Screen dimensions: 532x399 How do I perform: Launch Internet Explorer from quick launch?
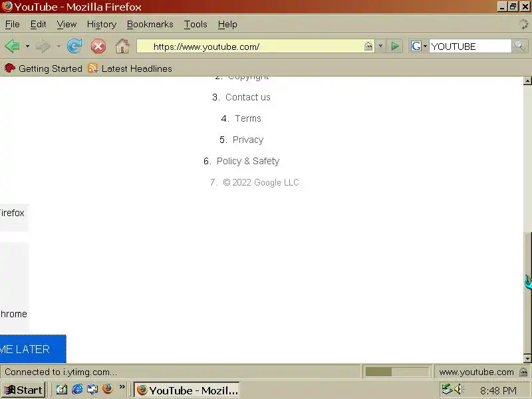(x=77, y=389)
